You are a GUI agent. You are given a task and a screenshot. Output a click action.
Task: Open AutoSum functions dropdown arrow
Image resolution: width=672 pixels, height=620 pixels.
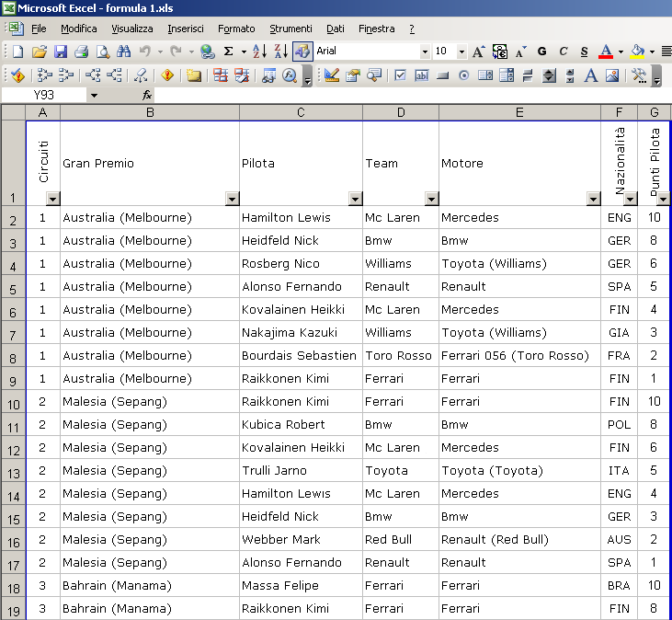244,52
